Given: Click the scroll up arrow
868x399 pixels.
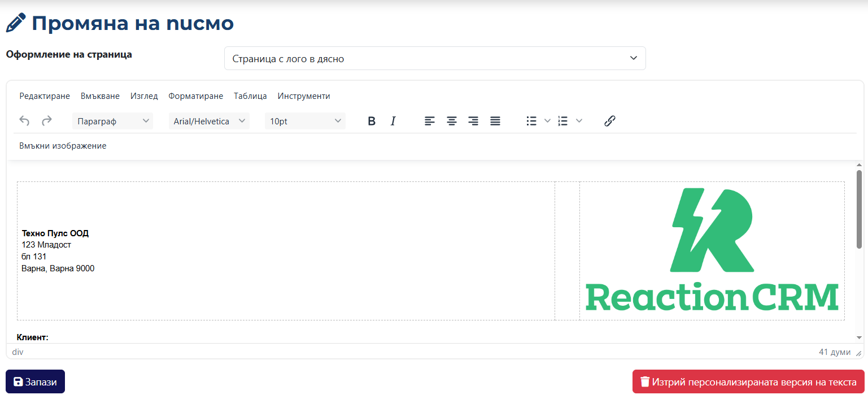Looking at the screenshot, I should pos(859,165).
